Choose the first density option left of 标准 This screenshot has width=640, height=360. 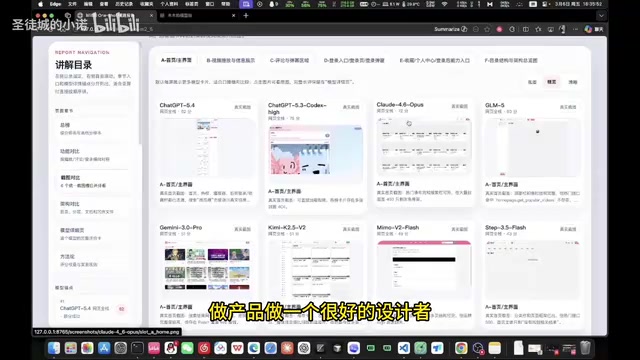tap(532, 82)
